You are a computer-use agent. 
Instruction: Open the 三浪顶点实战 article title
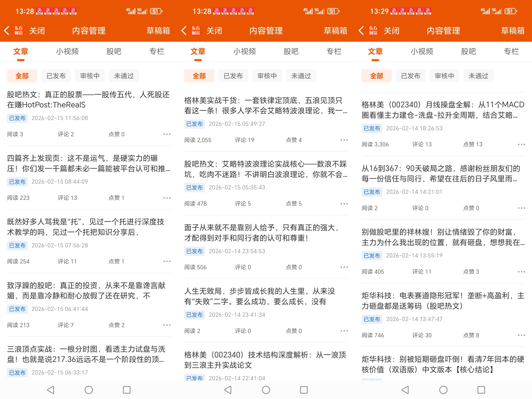point(86,354)
